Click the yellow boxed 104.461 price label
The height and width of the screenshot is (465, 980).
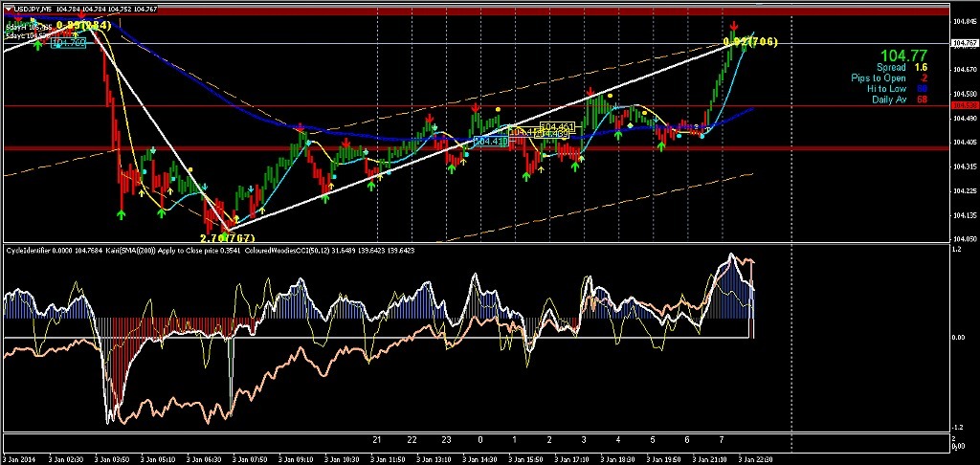coord(557,127)
